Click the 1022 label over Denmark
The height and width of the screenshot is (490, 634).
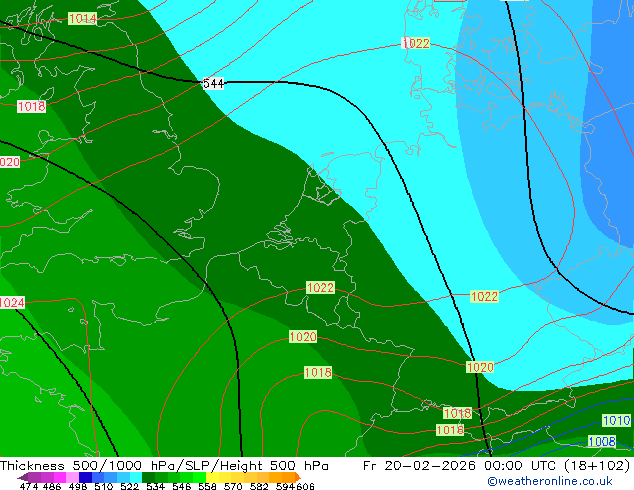click(x=415, y=43)
